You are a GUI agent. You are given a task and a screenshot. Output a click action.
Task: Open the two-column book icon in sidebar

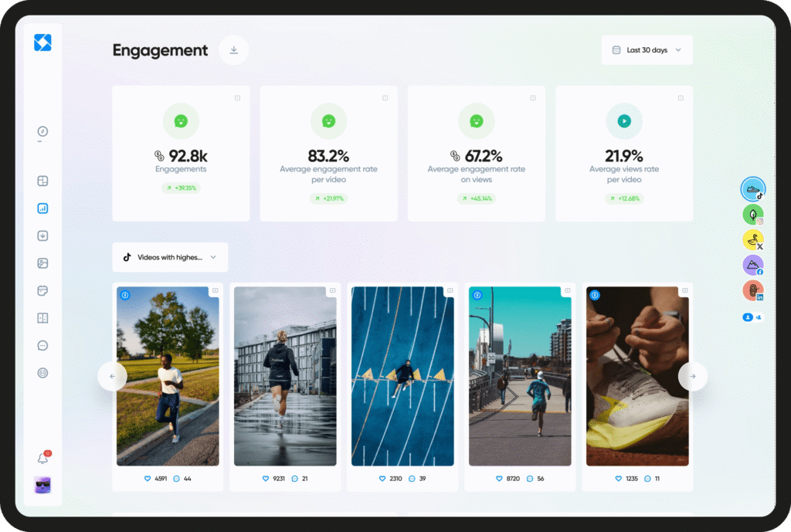coord(43,318)
